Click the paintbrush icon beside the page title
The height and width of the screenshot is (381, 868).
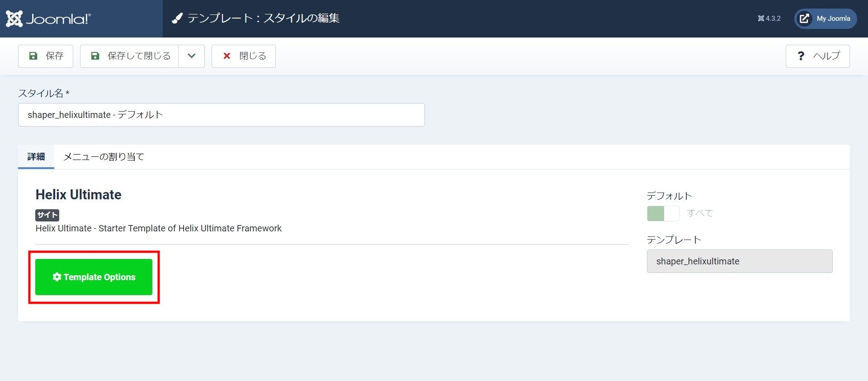click(177, 19)
